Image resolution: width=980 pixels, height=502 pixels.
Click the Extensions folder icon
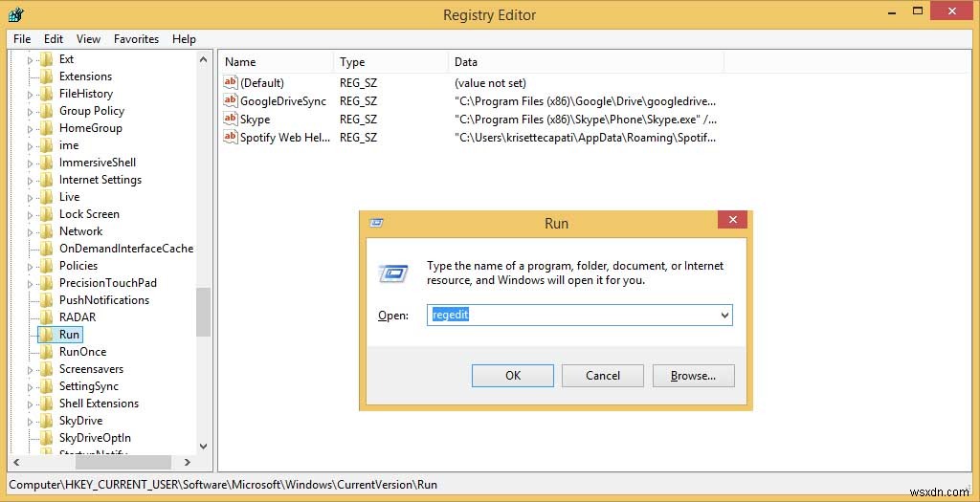46,76
